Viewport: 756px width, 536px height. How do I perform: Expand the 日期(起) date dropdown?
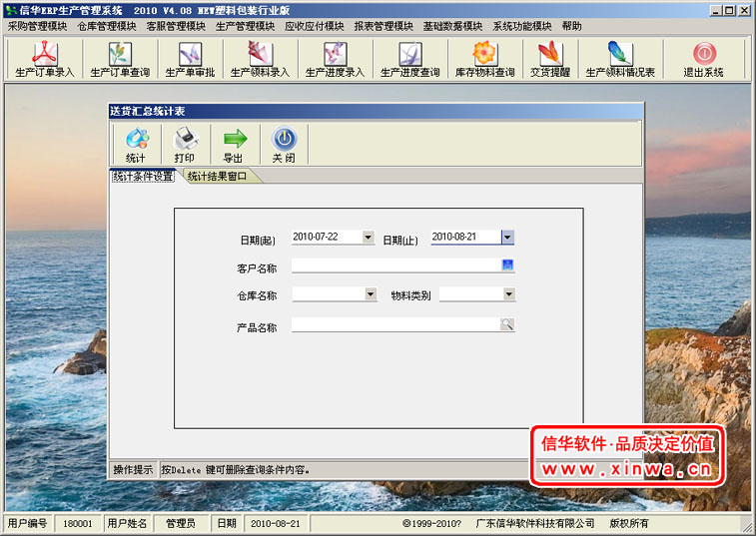[368, 237]
